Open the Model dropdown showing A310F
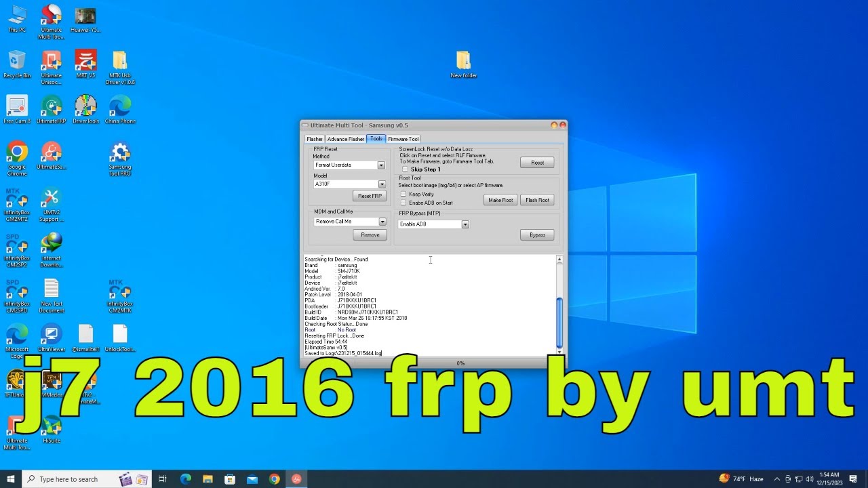Screen dimensions: 868x488 point(382,184)
